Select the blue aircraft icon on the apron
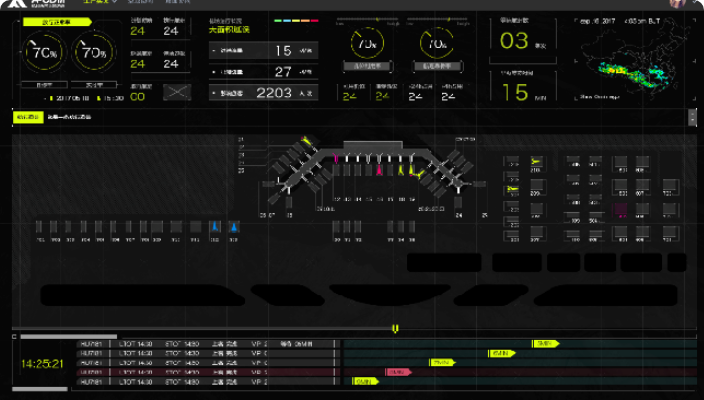 point(213,229)
